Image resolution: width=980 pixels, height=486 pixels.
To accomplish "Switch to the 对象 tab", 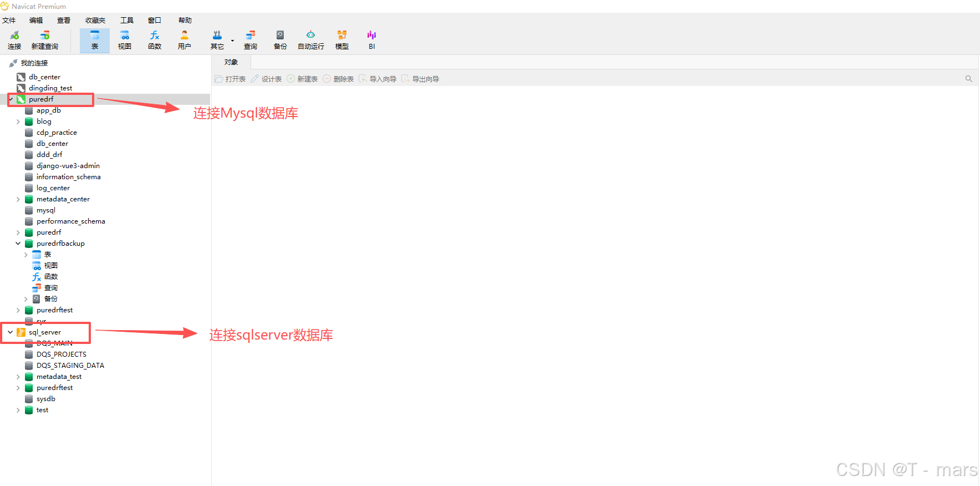I will [231, 62].
